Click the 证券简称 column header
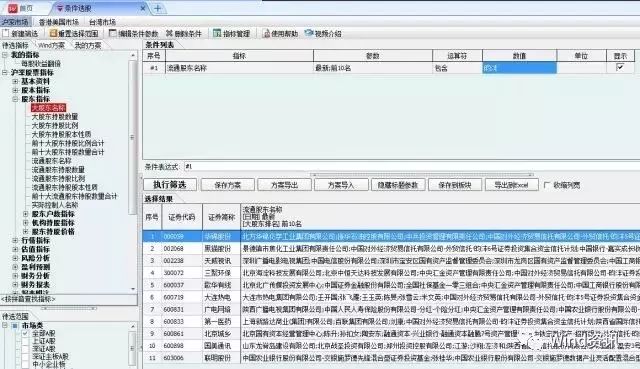Screen dimensions: 640x369 221,217
